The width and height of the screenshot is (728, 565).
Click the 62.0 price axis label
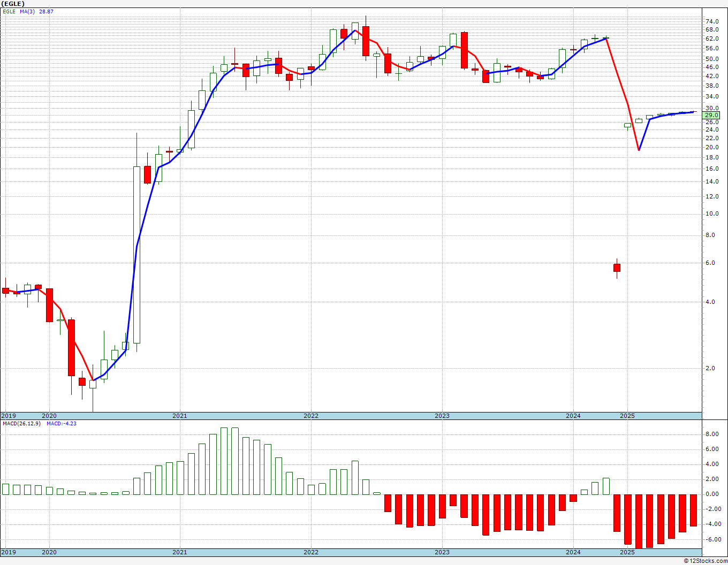(712, 39)
